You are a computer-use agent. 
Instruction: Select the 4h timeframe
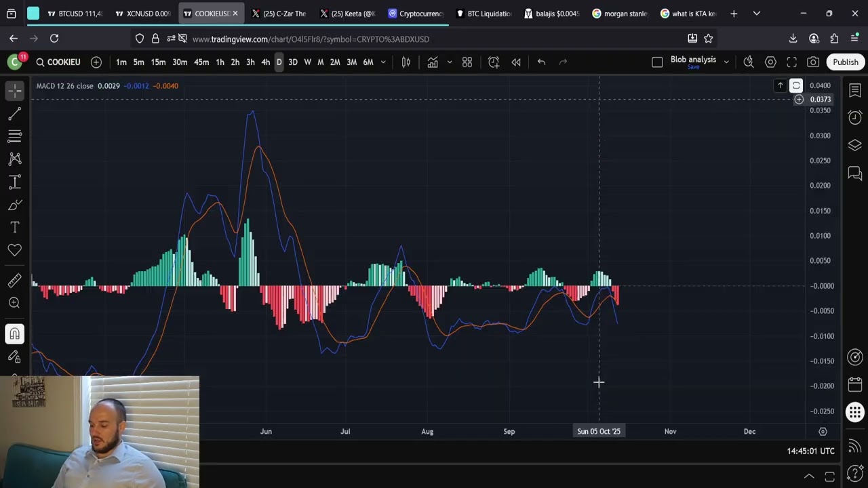(x=265, y=62)
